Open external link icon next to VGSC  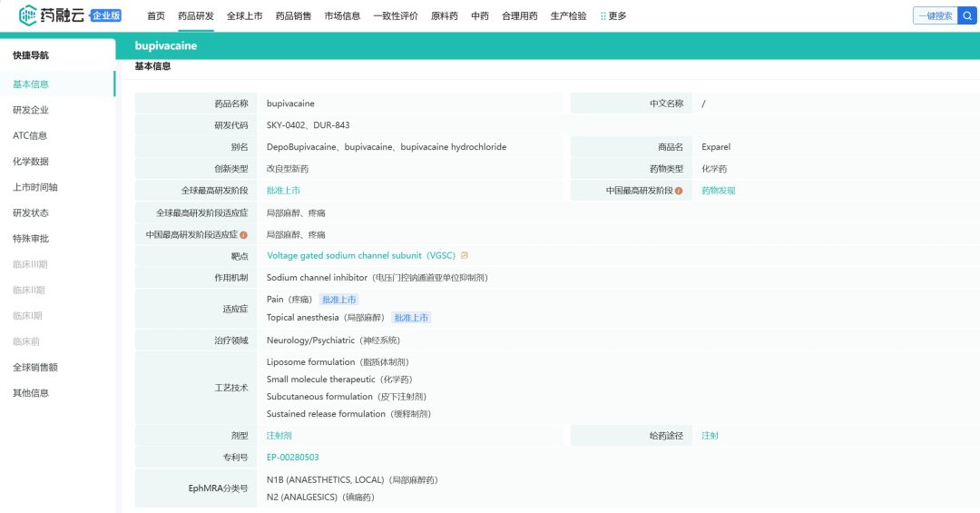[x=465, y=256]
